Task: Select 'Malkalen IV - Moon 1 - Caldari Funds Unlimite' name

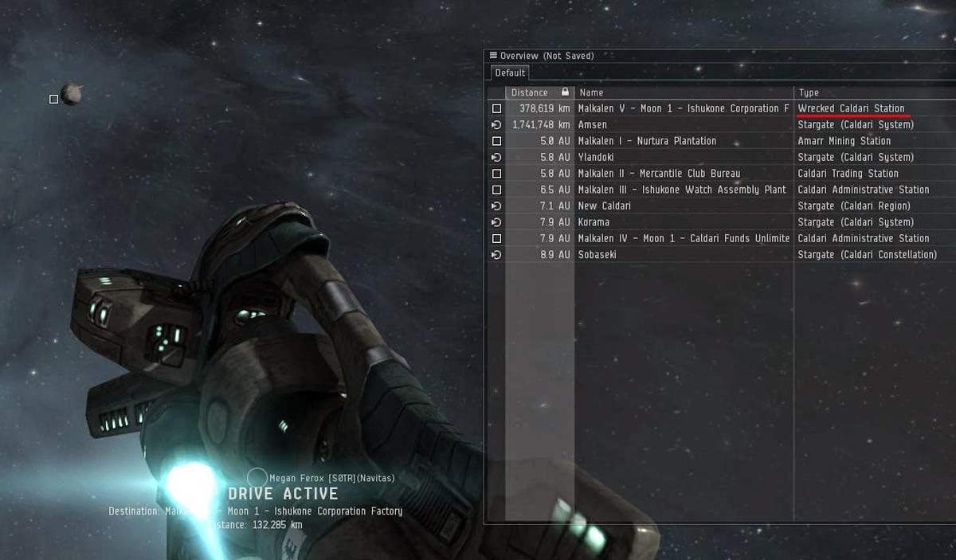Action: click(x=684, y=238)
